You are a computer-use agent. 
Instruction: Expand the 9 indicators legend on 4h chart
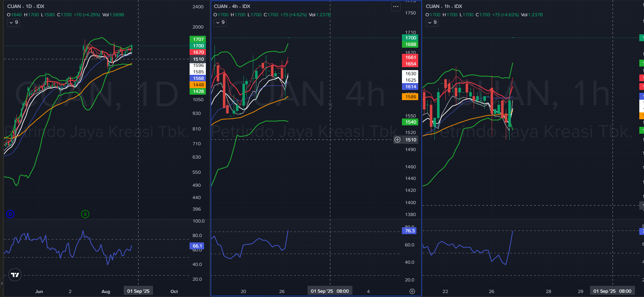point(220,22)
